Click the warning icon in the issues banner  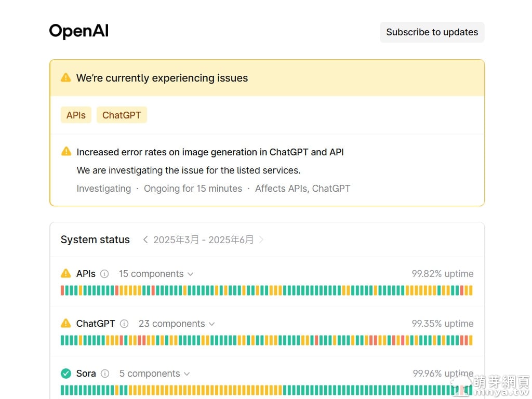point(66,78)
